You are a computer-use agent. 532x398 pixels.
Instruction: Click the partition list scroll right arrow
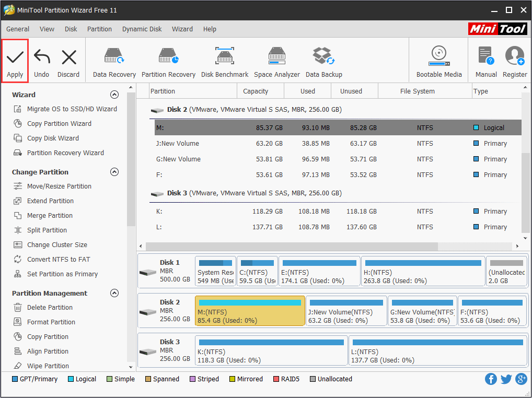(517, 246)
